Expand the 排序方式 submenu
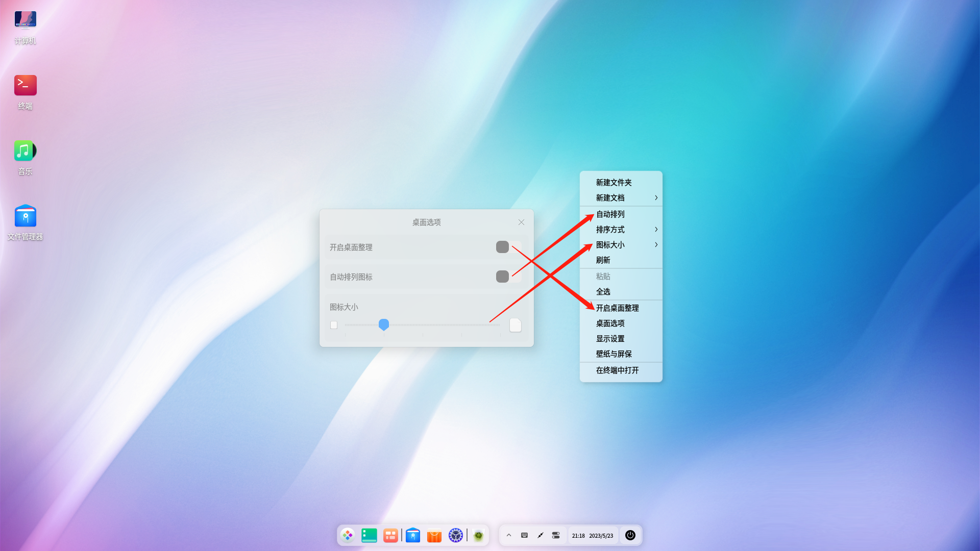980x551 pixels. [x=656, y=230]
